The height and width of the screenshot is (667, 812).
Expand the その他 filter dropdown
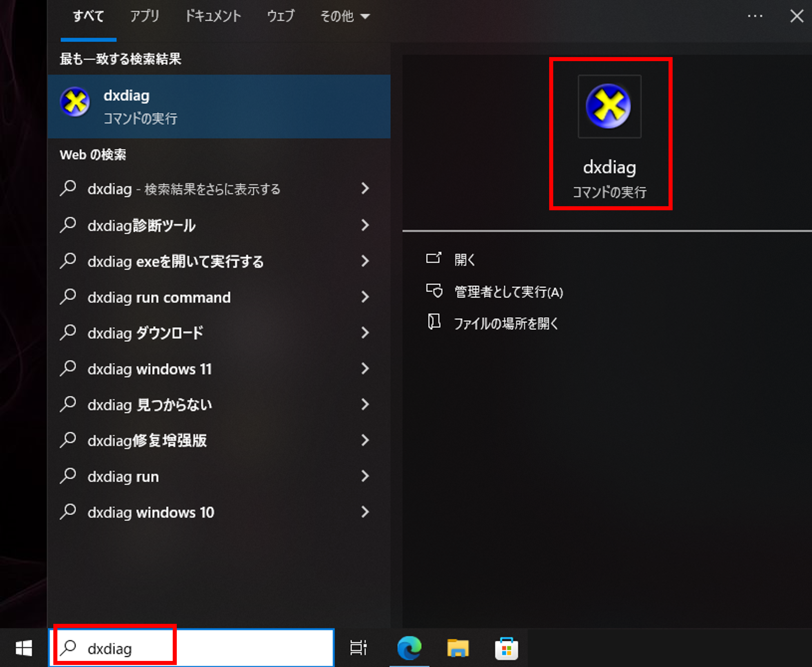[344, 16]
